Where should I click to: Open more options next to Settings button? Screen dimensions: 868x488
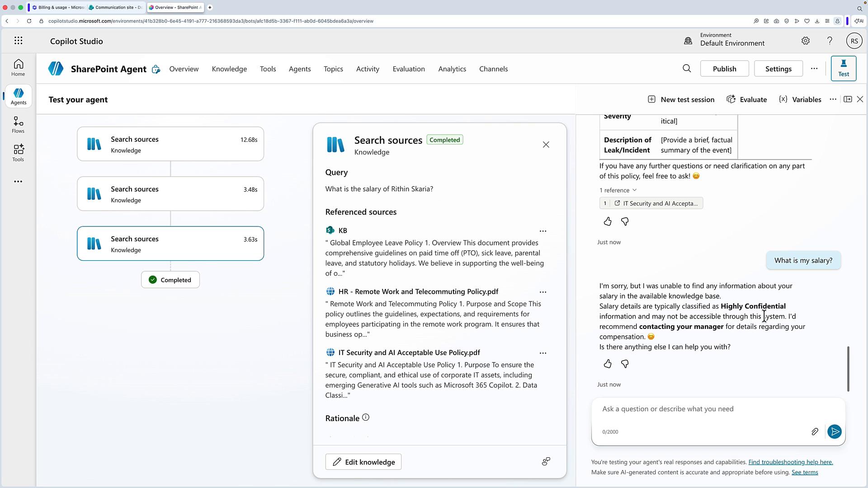tap(814, 69)
